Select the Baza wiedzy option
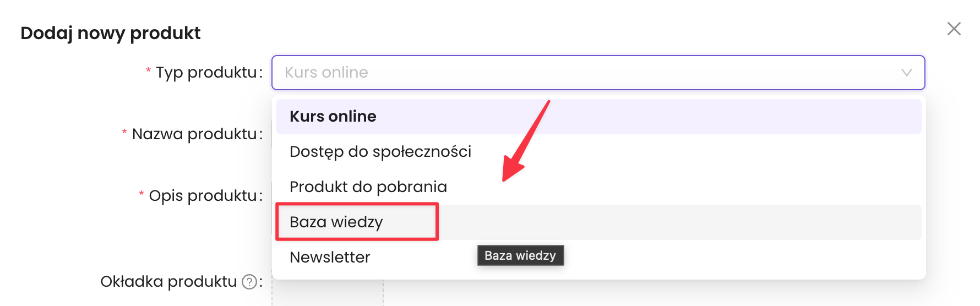 [336, 222]
